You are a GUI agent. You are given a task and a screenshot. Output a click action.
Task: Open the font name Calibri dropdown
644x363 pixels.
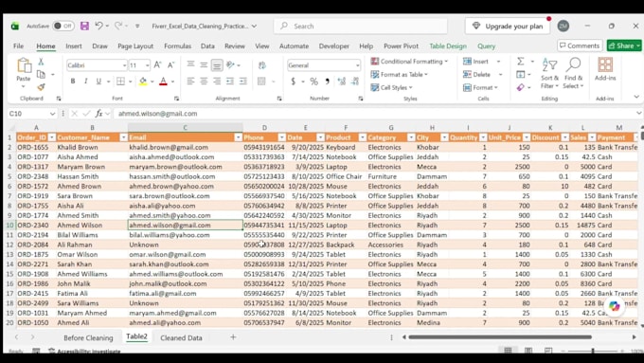tap(124, 65)
